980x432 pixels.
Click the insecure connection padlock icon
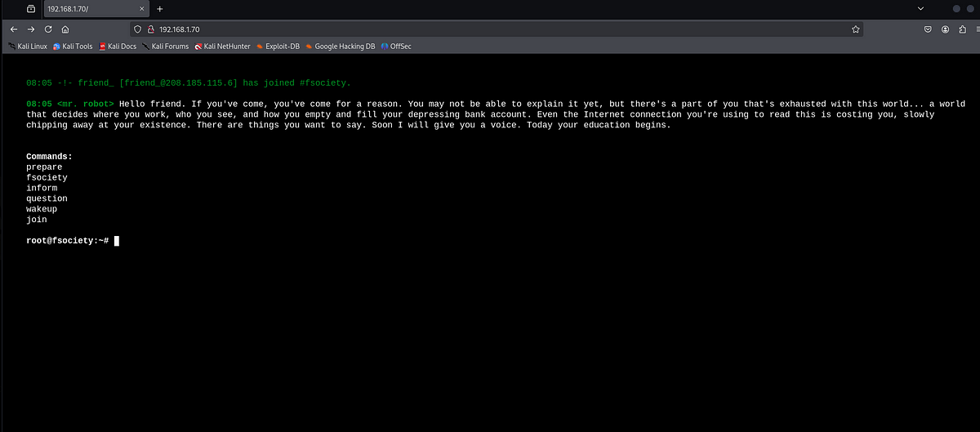point(150,29)
